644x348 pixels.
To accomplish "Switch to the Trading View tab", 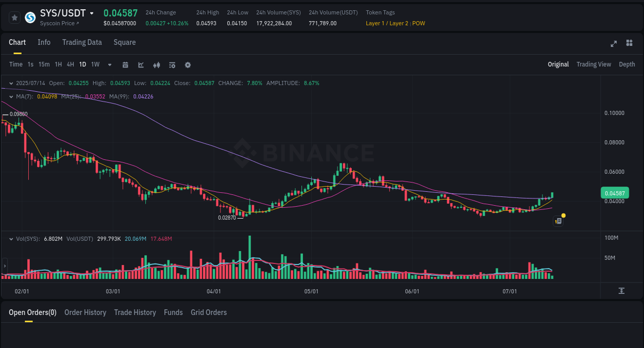I will (x=594, y=64).
